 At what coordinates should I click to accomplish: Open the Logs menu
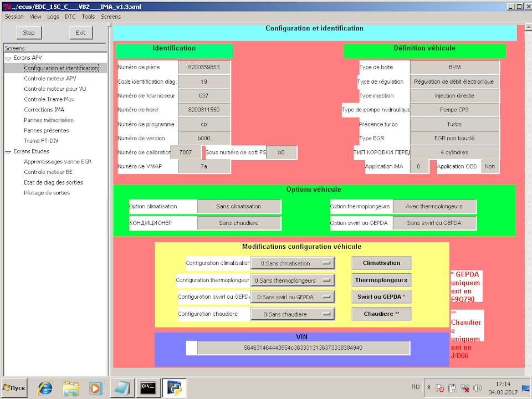[x=53, y=17]
